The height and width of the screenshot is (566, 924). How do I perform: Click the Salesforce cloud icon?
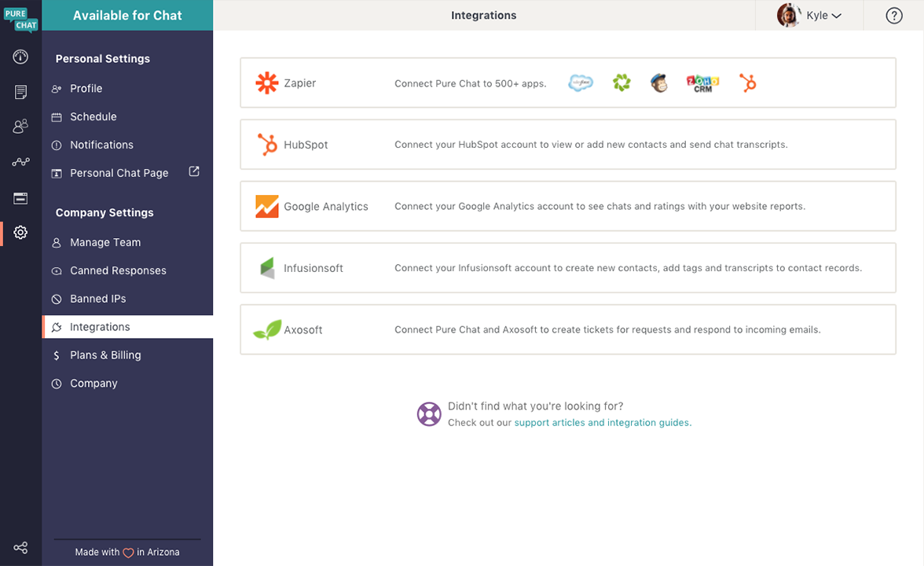pyautogui.click(x=581, y=83)
